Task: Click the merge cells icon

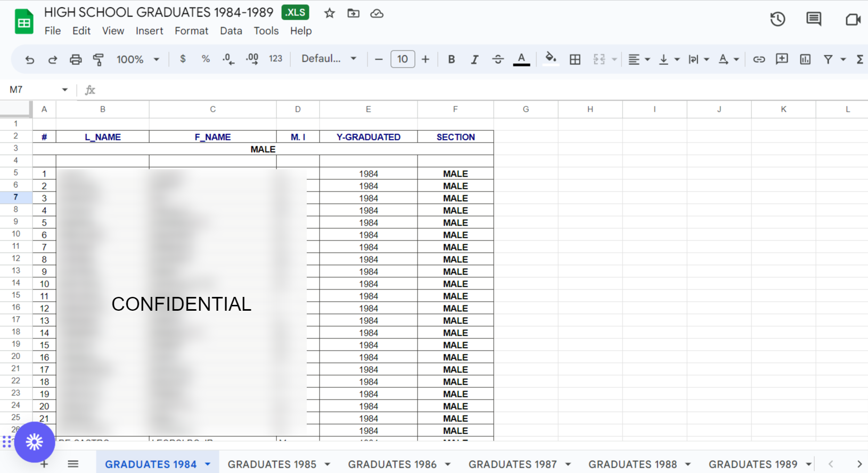Action: tap(599, 60)
